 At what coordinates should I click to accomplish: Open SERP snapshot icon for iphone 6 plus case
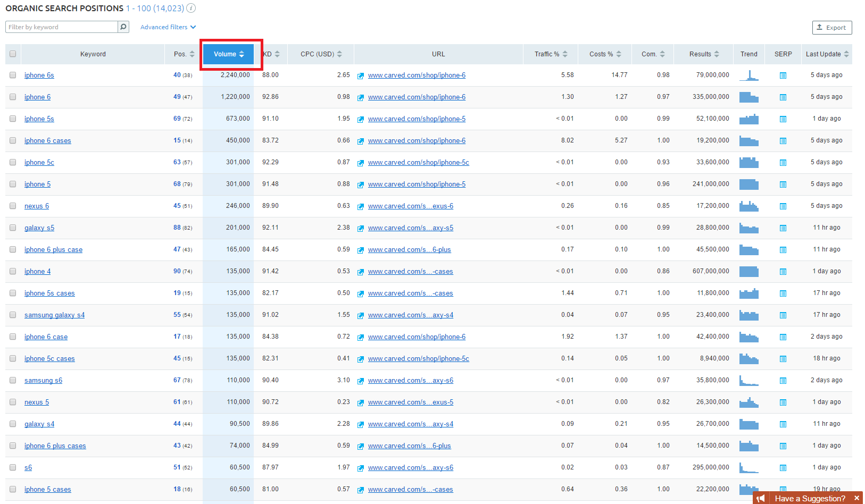(783, 250)
